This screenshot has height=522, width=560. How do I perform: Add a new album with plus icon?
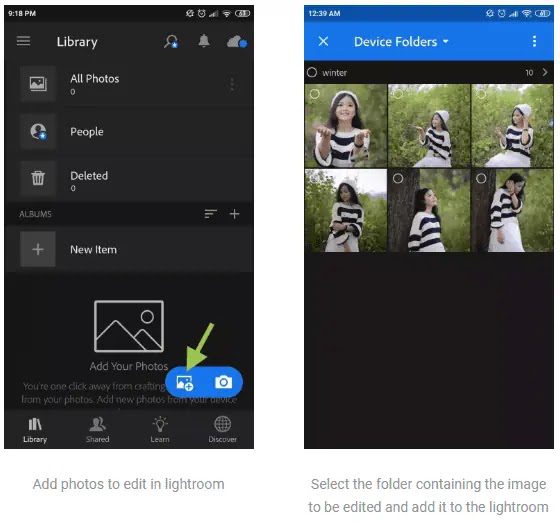point(234,214)
